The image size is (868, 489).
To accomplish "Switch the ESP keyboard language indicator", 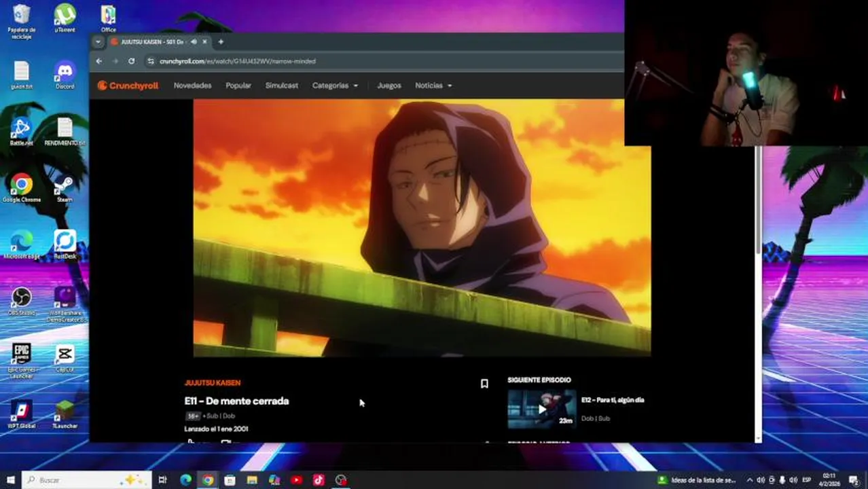I will point(807,480).
